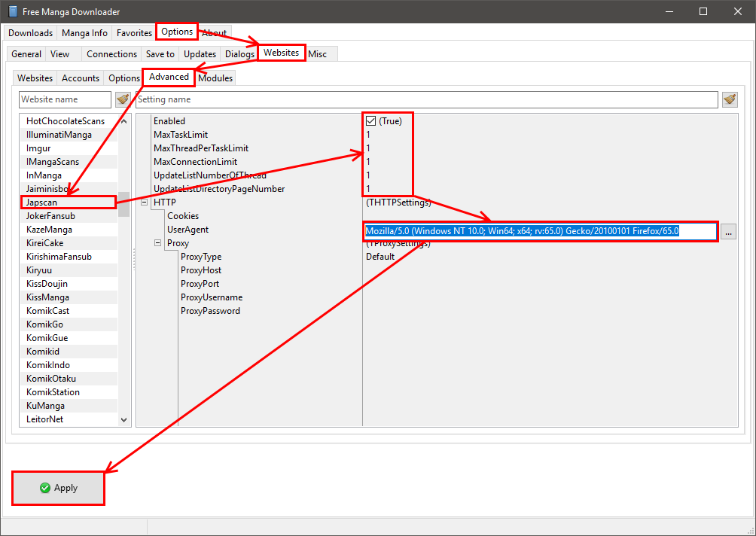Click the MaxTaskLimit setting row
This screenshot has height=536, width=756.
pyautogui.click(x=437, y=135)
